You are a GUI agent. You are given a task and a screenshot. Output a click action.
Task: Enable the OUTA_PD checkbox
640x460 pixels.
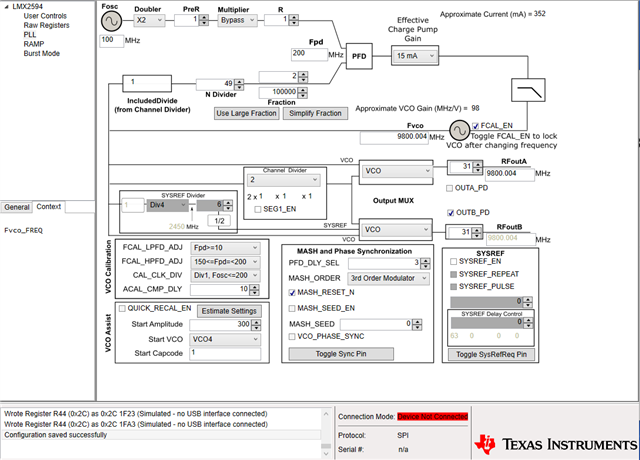[449, 188]
